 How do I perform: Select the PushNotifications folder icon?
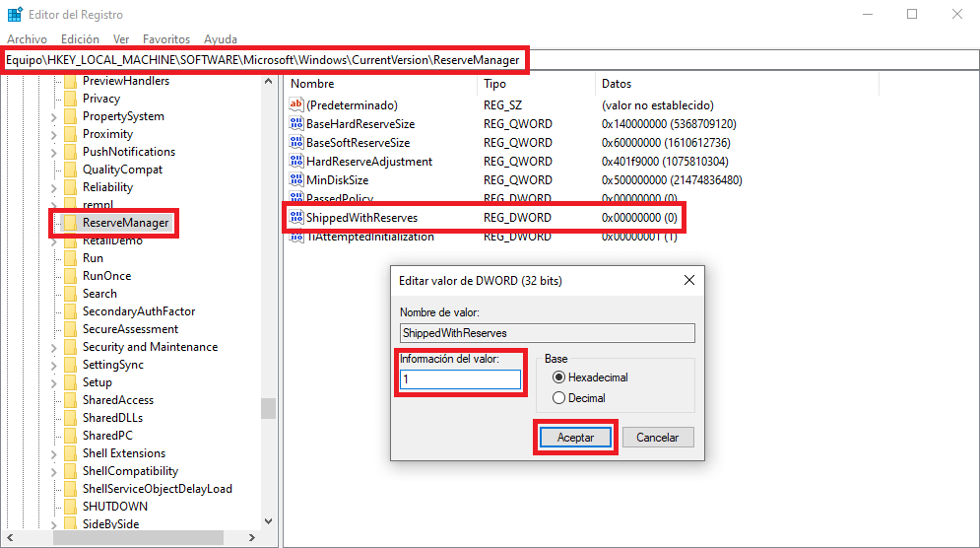pyautogui.click(x=71, y=152)
